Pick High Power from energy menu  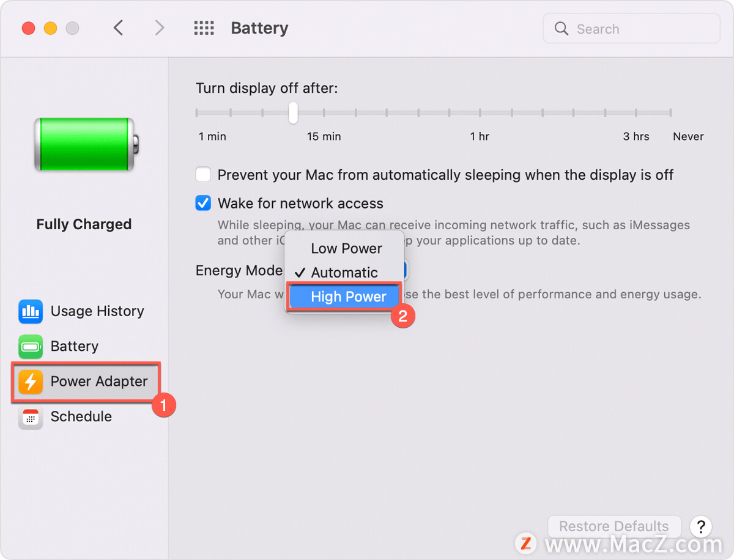click(x=345, y=297)
